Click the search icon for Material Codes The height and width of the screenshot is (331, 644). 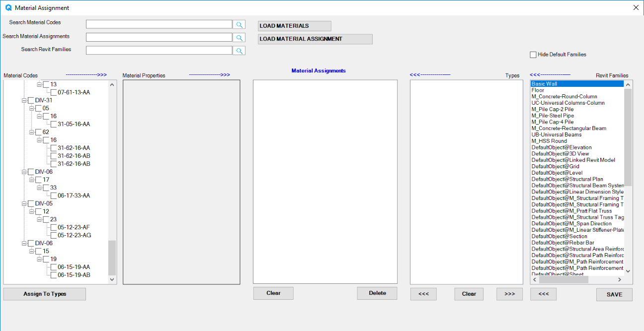[x=239, y=24]
